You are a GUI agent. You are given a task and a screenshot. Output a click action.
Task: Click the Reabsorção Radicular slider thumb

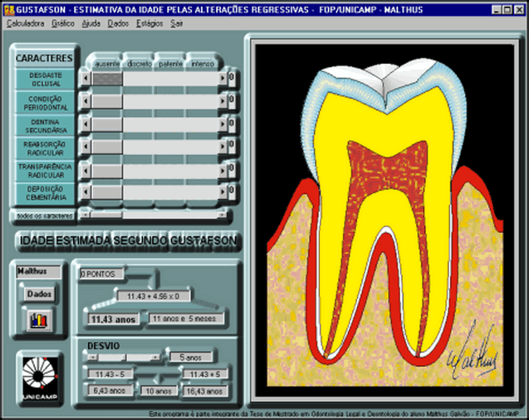pos(107,147)
